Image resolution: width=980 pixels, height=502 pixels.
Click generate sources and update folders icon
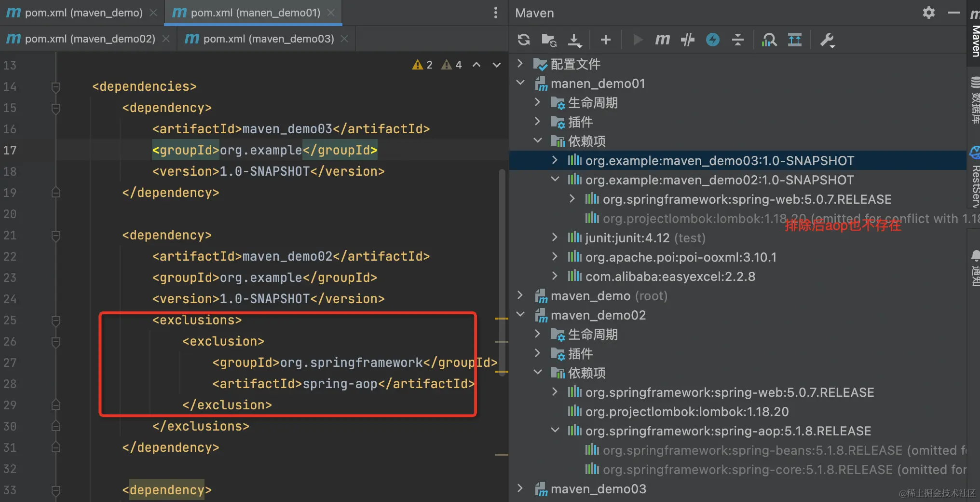[549, 40]
